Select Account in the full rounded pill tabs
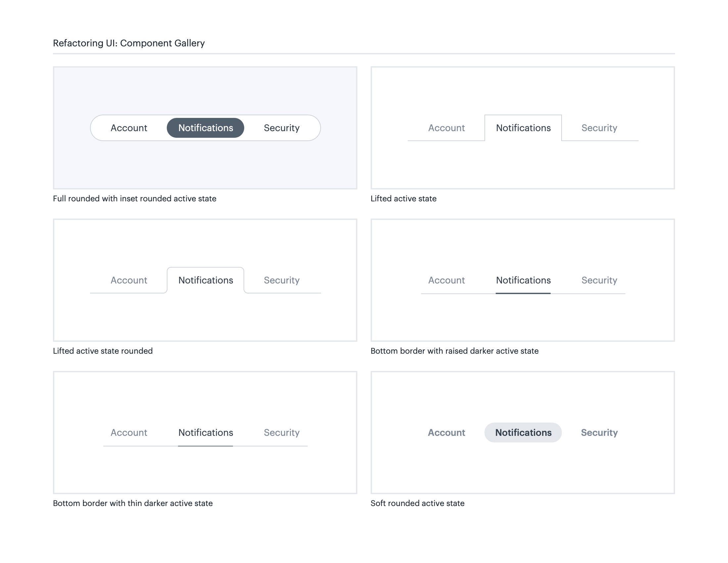This screenshot has height=563, width=728. tap(129, 128)
